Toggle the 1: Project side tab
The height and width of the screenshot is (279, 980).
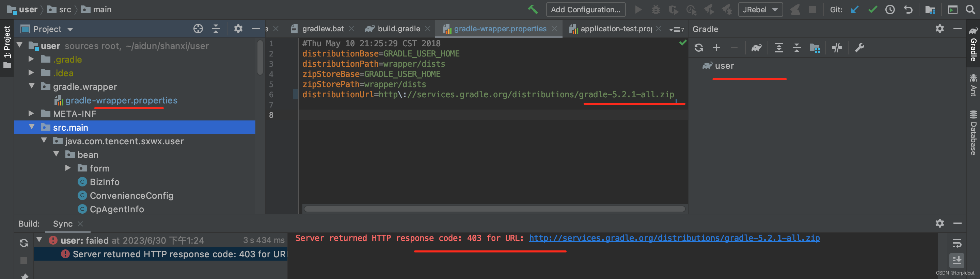tap(7, 47)
